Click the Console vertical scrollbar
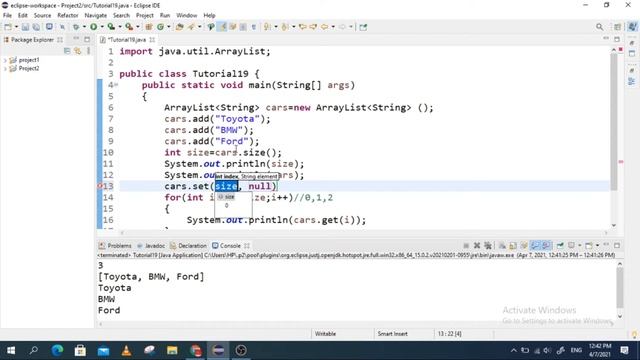Viewport: 640px width, 360px height. click(x=620, y=289)
